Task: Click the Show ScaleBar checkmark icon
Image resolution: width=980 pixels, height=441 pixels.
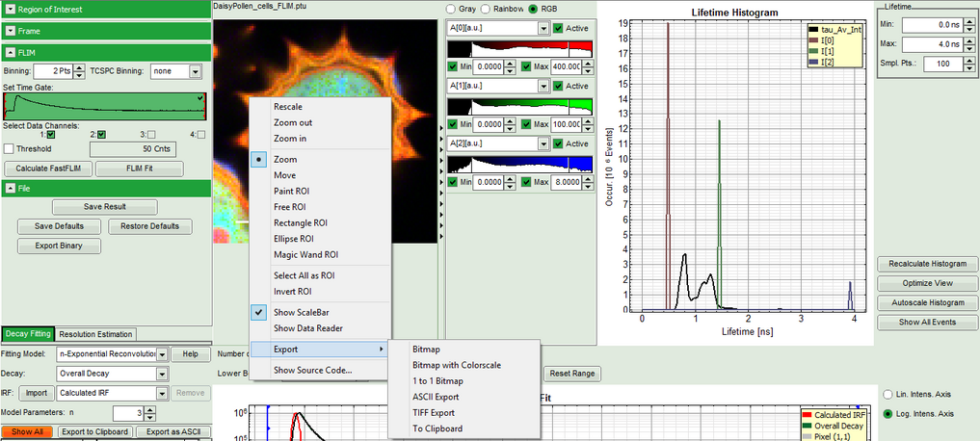Action: coord(258,312)
